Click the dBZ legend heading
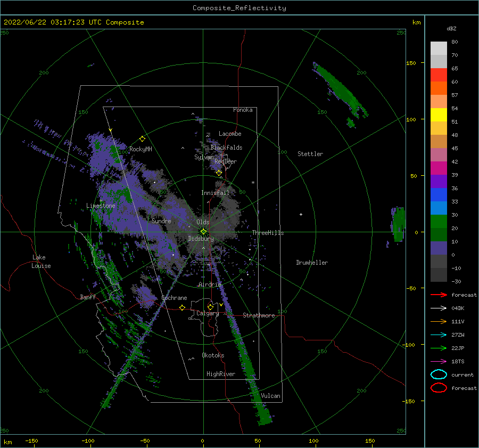 point(451,28)
